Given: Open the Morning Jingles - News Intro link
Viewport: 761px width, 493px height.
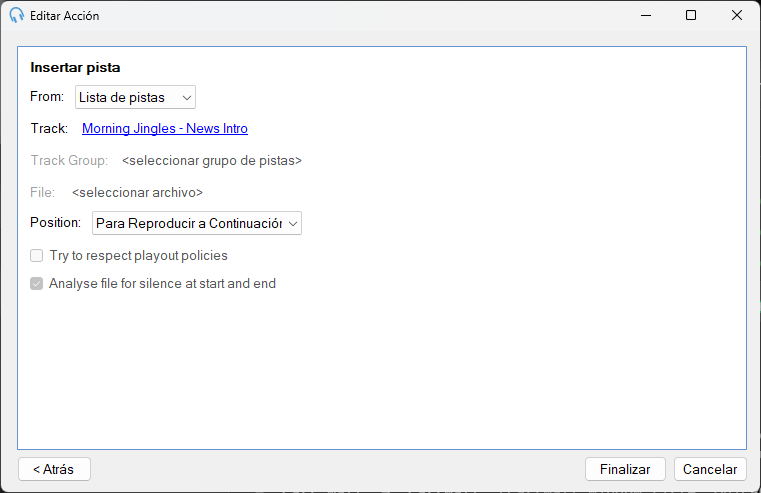Looking at the screenshot, I should click(x=165, y=129).
